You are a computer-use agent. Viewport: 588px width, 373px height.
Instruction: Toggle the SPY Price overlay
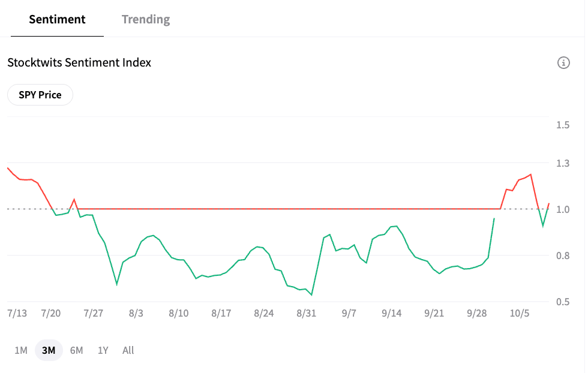coord(40,95)
